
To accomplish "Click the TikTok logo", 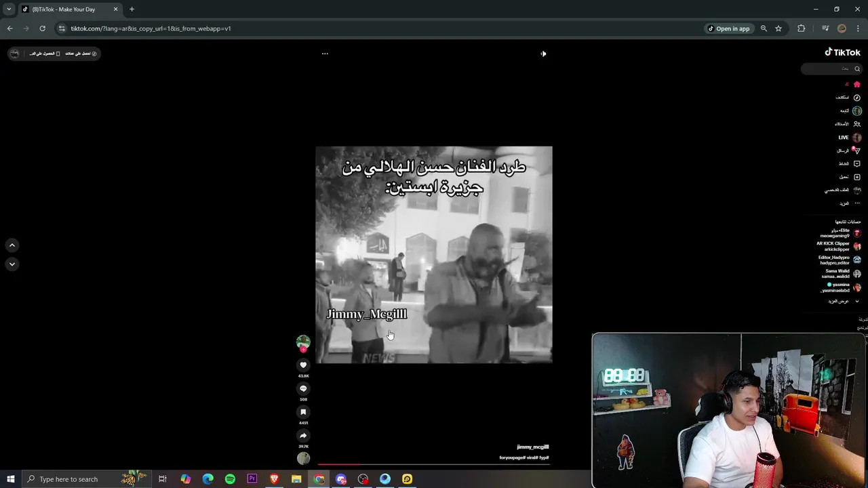I will point(842,52).
